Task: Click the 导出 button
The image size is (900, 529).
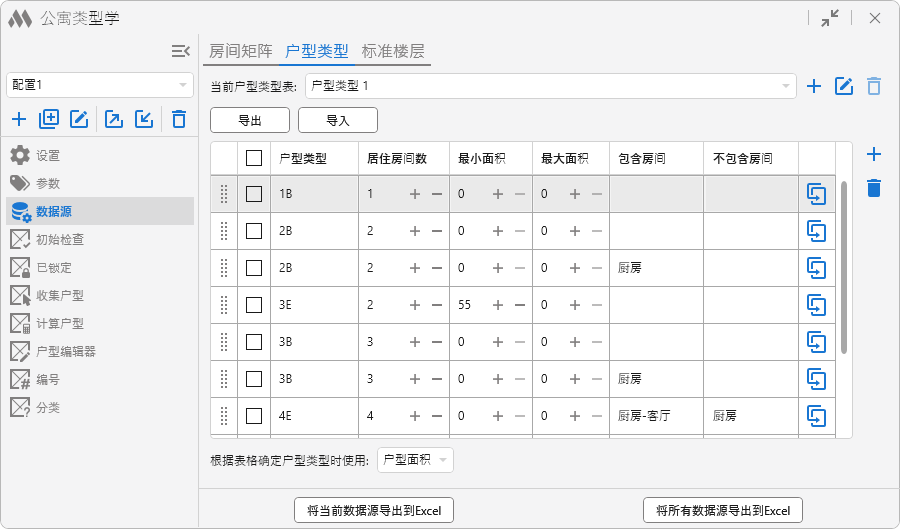Action: [250, 120]
